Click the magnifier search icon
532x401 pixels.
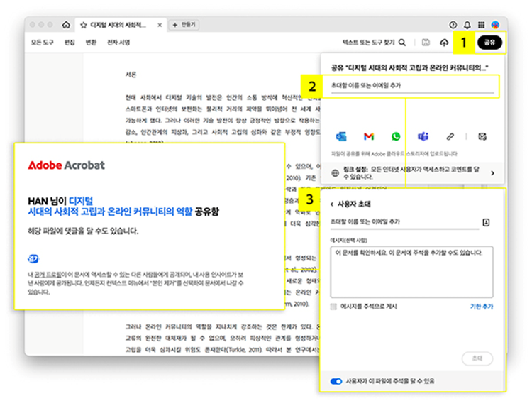pyautogui.click(x=402, y=43)
